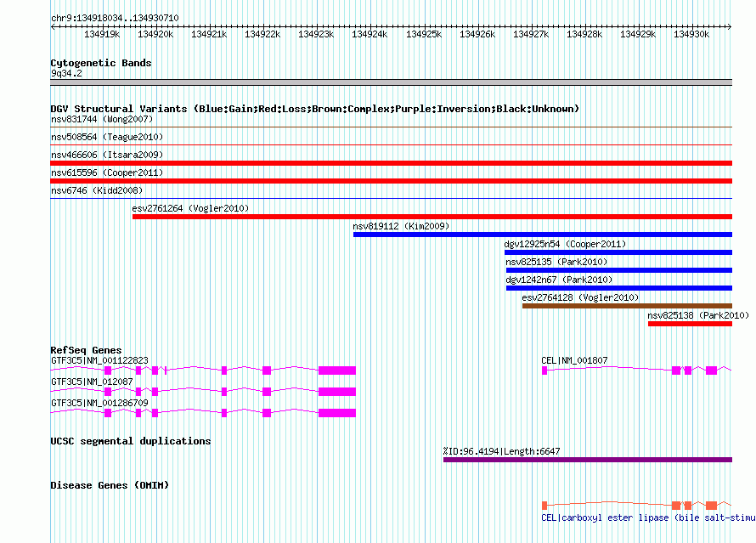This screenshot has height=543, width=756.
Task: Click the red bar of esv2761264 variant
Action: [x=432, y=217]
